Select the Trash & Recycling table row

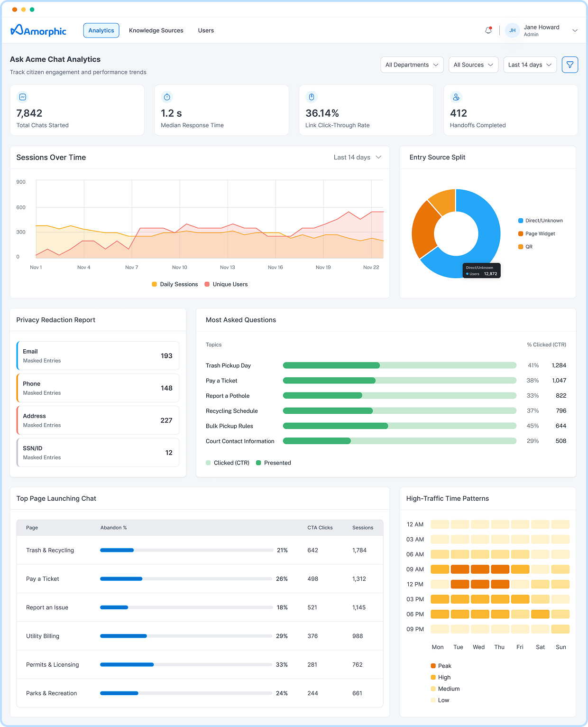point(200,550)
